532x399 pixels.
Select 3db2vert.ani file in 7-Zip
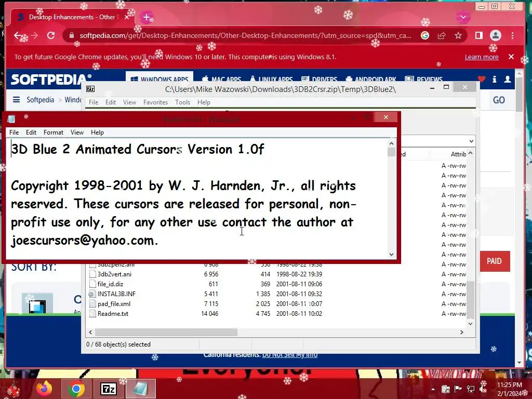pyautogui.click(x=114, y=274)
